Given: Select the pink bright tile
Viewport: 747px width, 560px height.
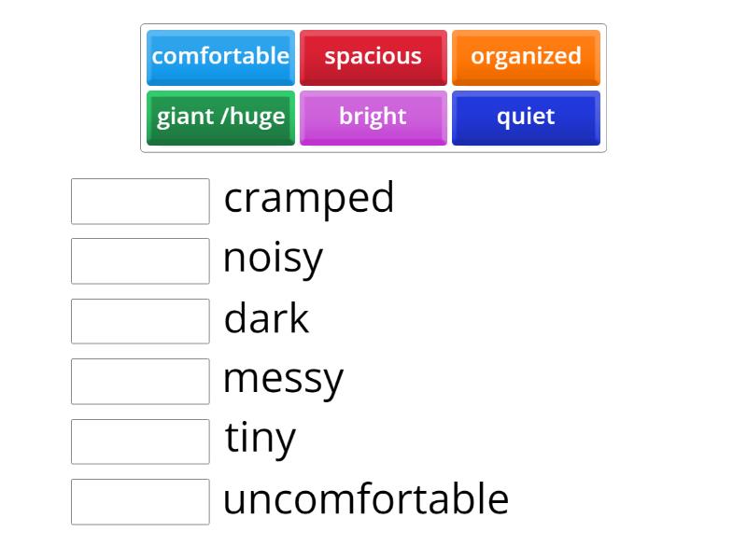Looking at the screenshot, I should 373,117.
